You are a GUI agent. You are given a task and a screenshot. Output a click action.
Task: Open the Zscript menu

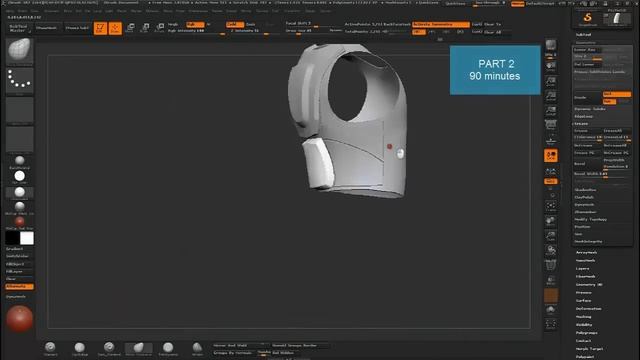(325, 11)
